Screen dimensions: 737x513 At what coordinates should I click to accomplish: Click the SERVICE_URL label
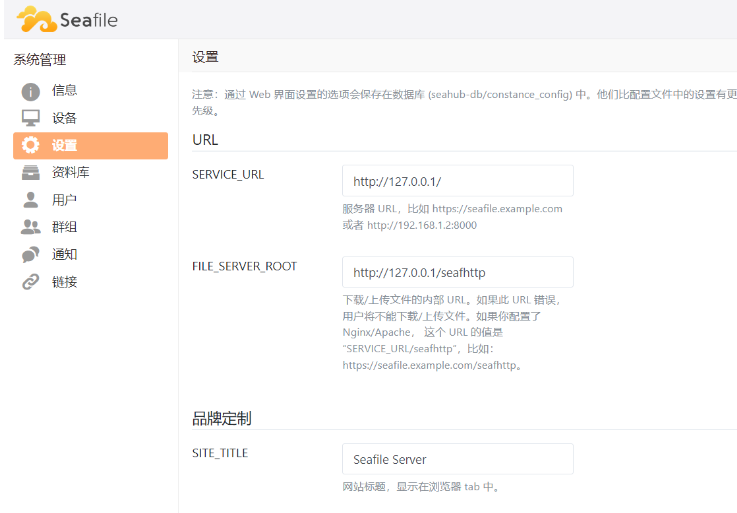pyautogui.click(x=228, y=174)
